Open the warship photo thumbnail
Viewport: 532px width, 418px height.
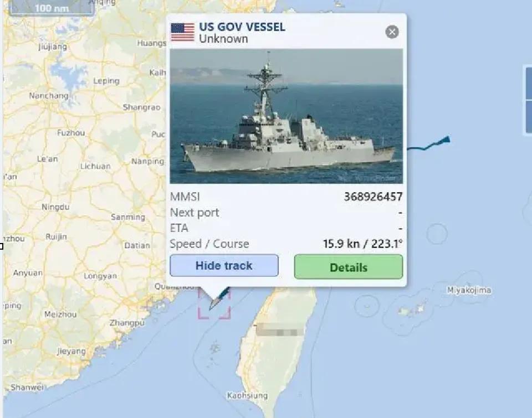[287, 116]
